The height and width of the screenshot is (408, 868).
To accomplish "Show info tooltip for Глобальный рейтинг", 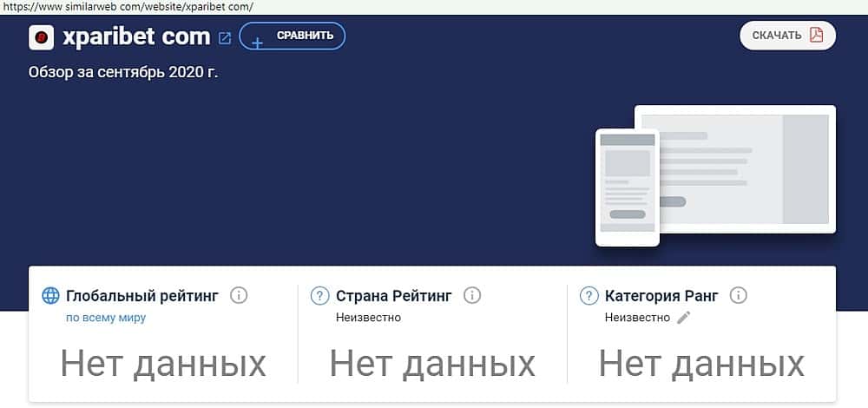I will coord(239,296).
